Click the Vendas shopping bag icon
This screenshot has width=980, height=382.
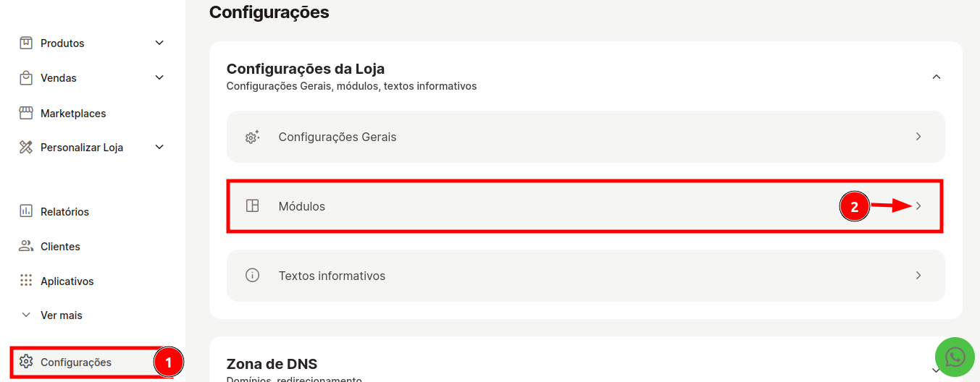point(26,77)
